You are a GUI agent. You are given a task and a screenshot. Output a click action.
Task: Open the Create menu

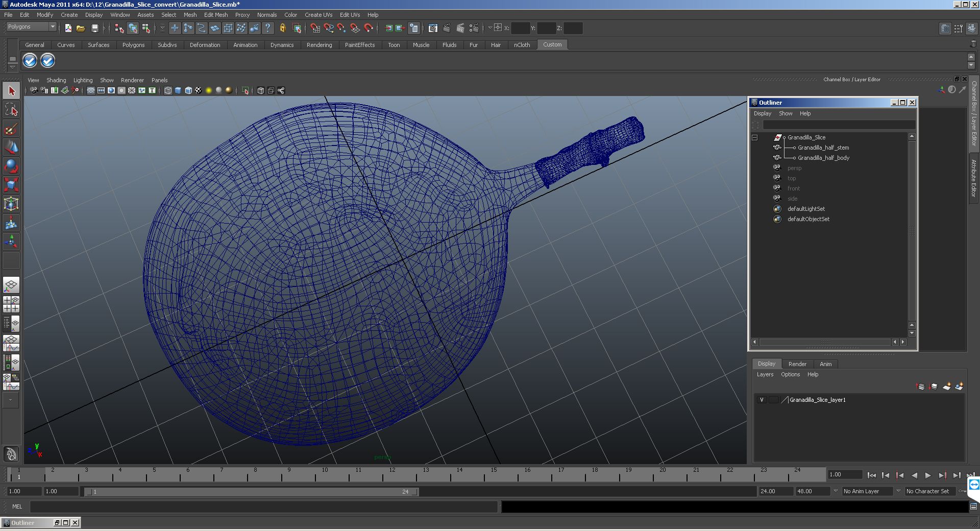pyautogui.click(x=69, y=15)
